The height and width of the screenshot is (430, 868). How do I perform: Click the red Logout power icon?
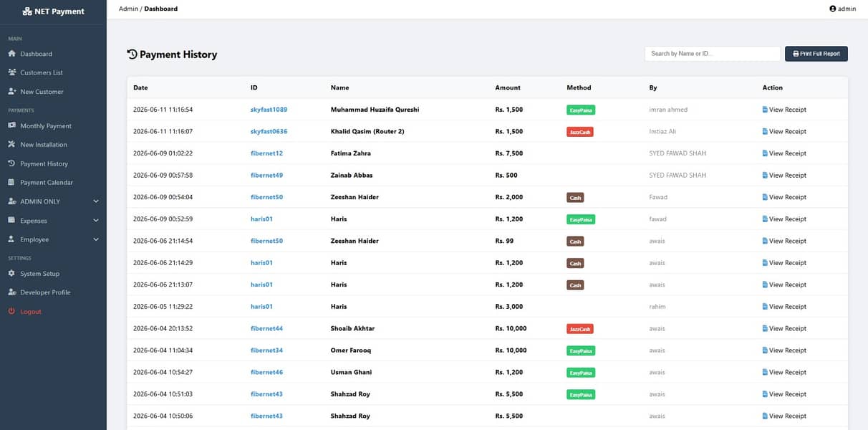[11, 312]
